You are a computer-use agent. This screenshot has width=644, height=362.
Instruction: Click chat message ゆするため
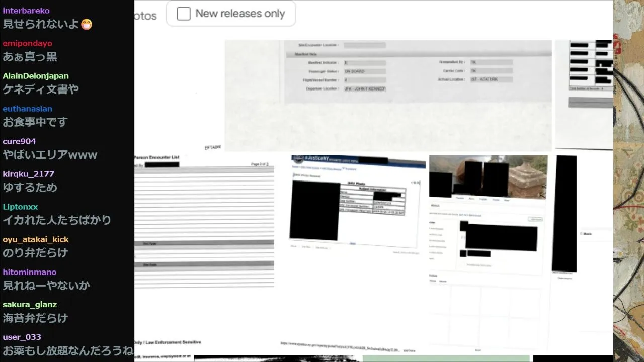[30, 188]
